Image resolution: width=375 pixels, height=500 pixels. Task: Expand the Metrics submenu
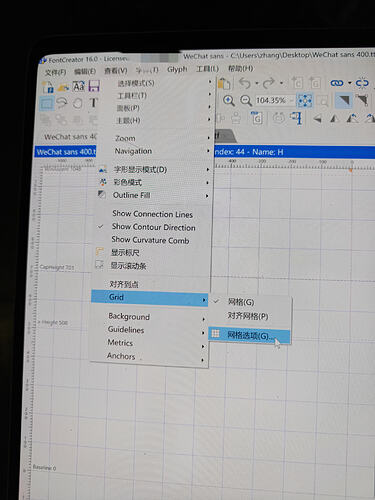pyautogui.click(x=149, y=343)
